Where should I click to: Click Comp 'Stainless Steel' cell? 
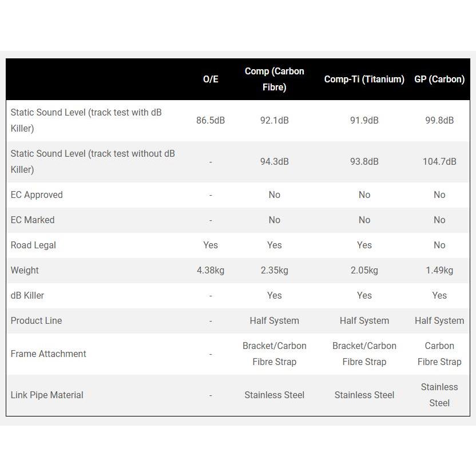point(274,395)
